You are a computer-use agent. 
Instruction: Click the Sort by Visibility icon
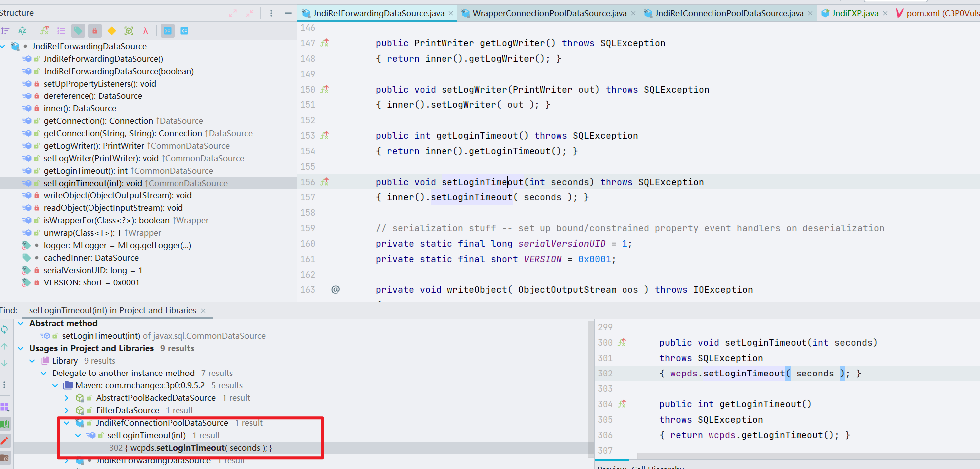[5, 31]
